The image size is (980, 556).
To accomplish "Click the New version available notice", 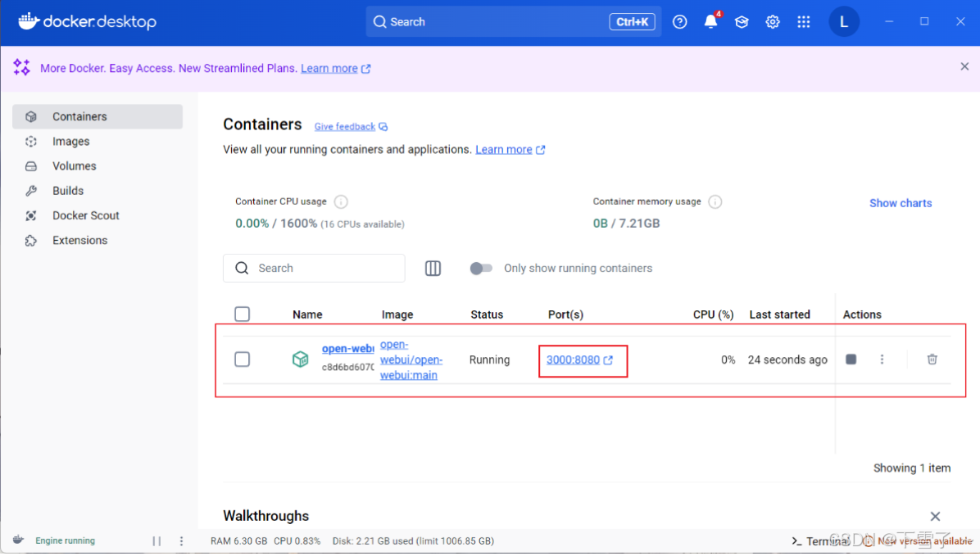I will click(x=918, y=543).
